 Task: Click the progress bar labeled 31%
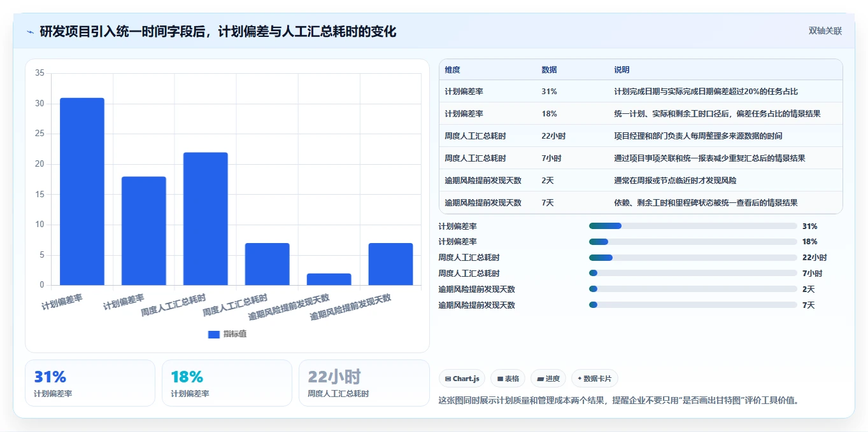tap(694, 226)
